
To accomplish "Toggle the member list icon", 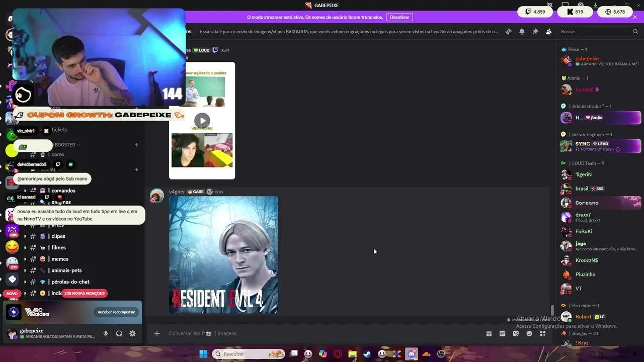I will [549, 32].
